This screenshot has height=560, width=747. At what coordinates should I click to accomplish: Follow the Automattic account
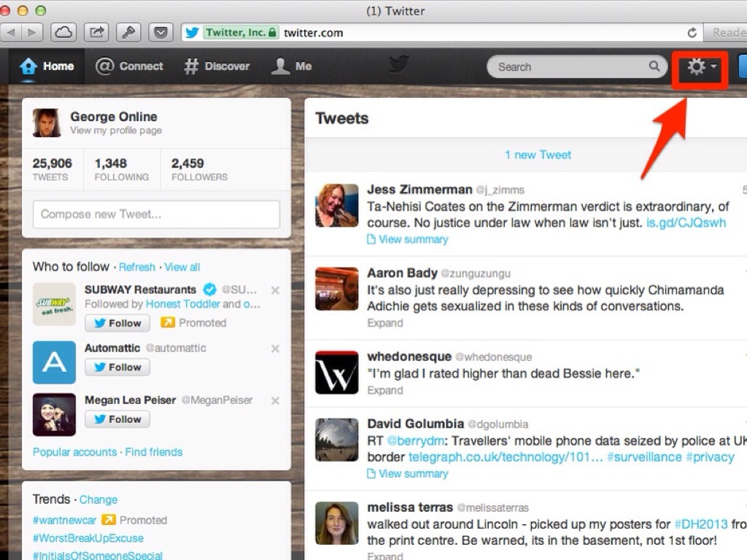117,367
